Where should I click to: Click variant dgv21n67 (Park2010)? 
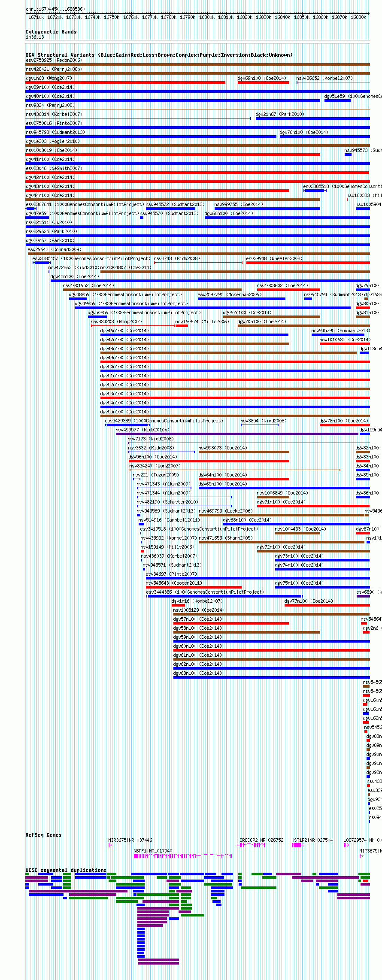(280, 114)
